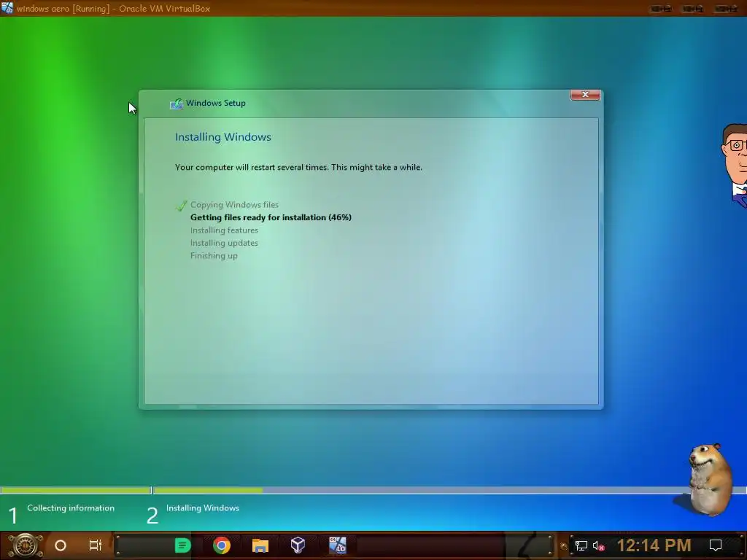Click the restart several times notice text

298,167
